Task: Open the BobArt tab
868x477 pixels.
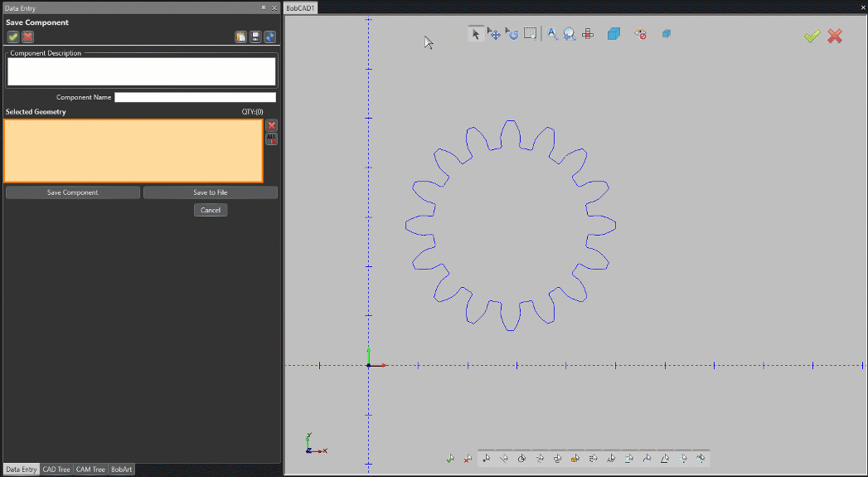Action: (x=121, y=470)
